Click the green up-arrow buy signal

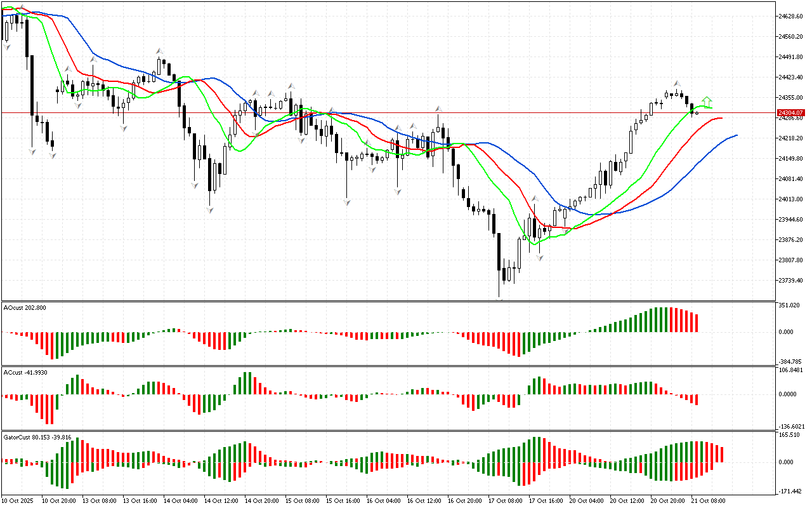(x=707, y=102)
